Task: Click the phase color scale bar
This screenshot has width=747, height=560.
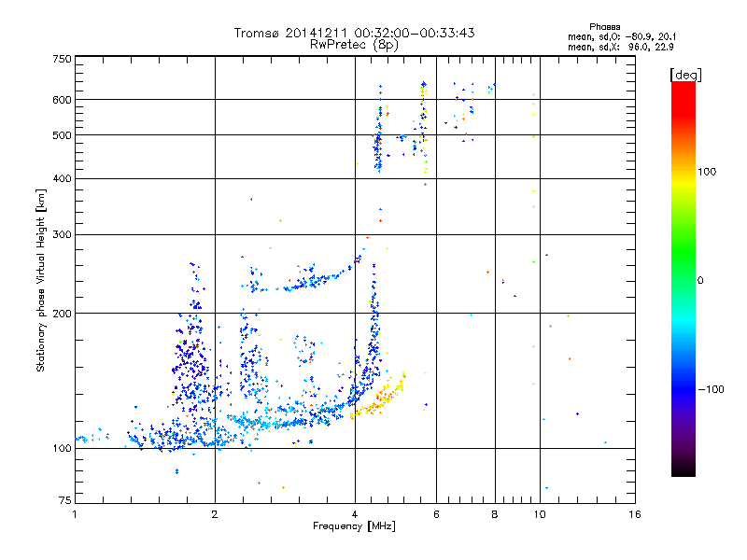Action: [684, 279]
